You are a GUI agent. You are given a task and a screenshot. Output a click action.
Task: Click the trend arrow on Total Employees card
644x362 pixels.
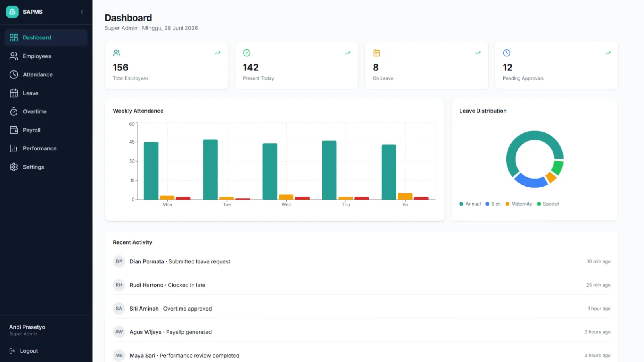(218, 53)
